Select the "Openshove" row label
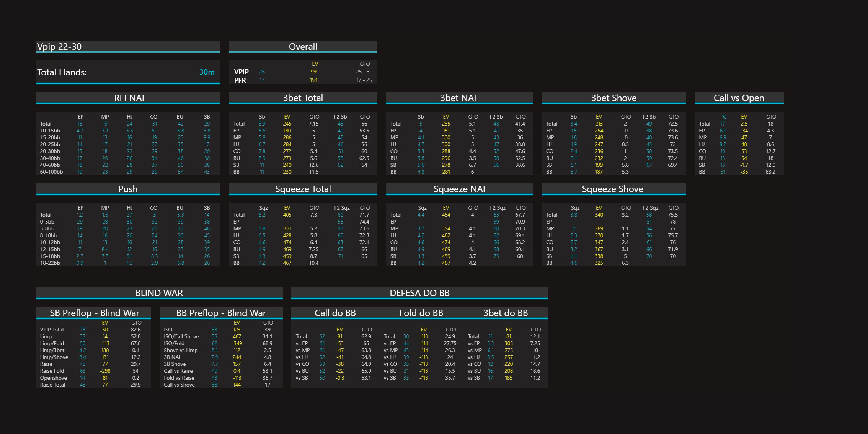 pos(53,378)
